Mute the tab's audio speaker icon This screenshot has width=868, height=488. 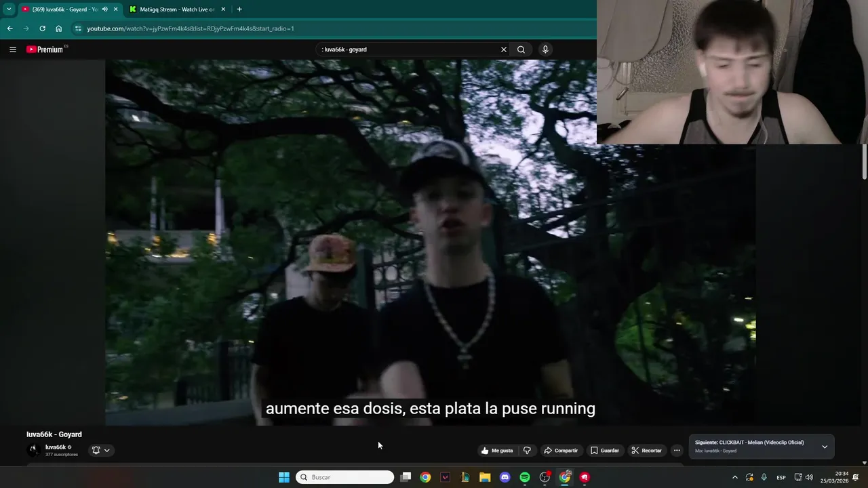click(x=104, y=9)
